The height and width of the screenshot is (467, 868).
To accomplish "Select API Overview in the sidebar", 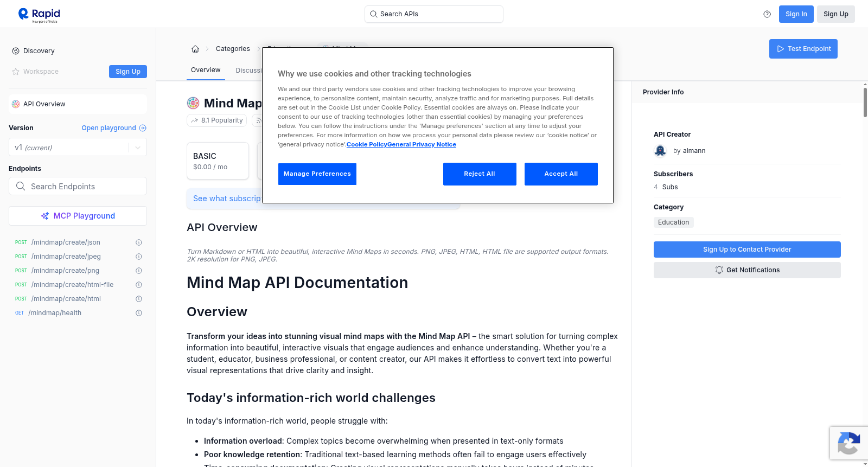I will pos(78,104).
